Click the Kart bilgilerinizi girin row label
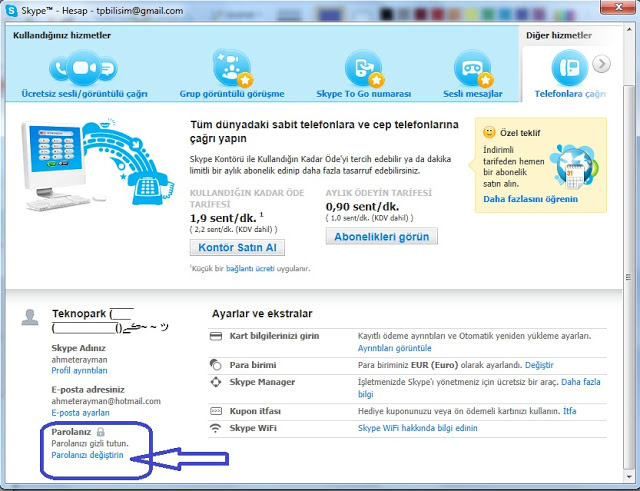Viewport: 640px width, 491px height. (274, 336)
